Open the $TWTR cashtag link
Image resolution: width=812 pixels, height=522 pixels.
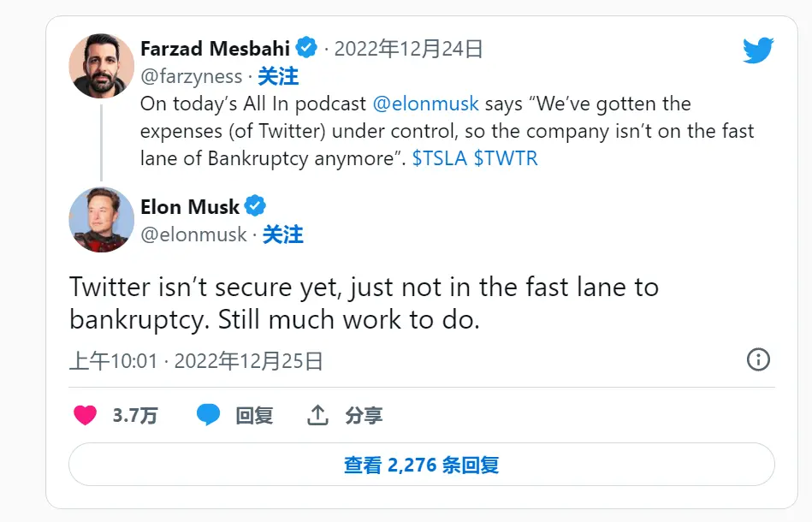[x=506, y=158]
